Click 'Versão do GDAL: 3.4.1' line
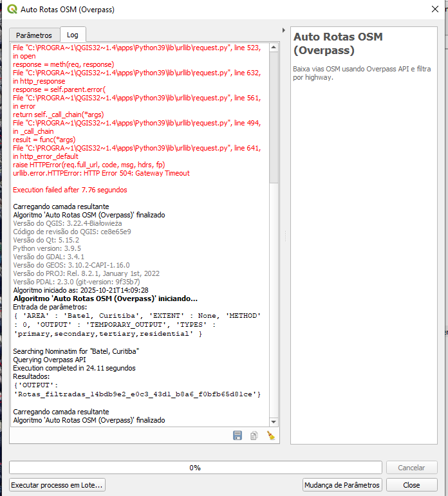The width and height of the screenshot is (448, 496). [x=48, y=257]
